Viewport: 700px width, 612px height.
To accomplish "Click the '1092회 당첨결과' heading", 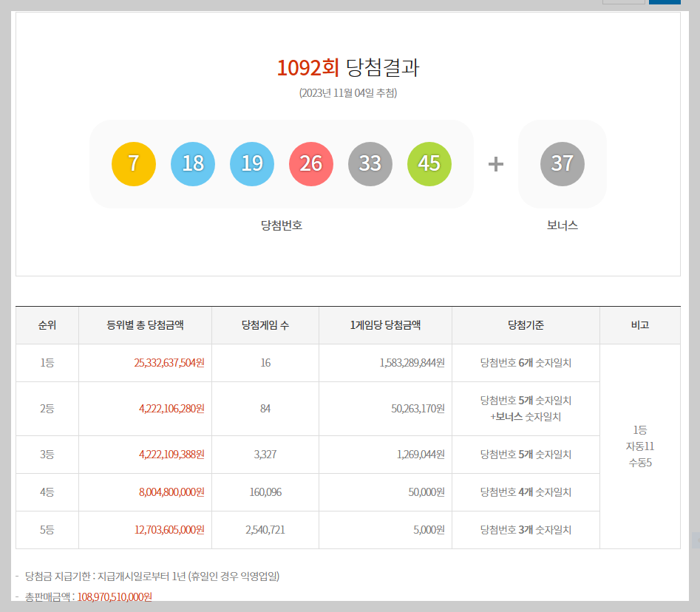I will click(x=348, y=68).
